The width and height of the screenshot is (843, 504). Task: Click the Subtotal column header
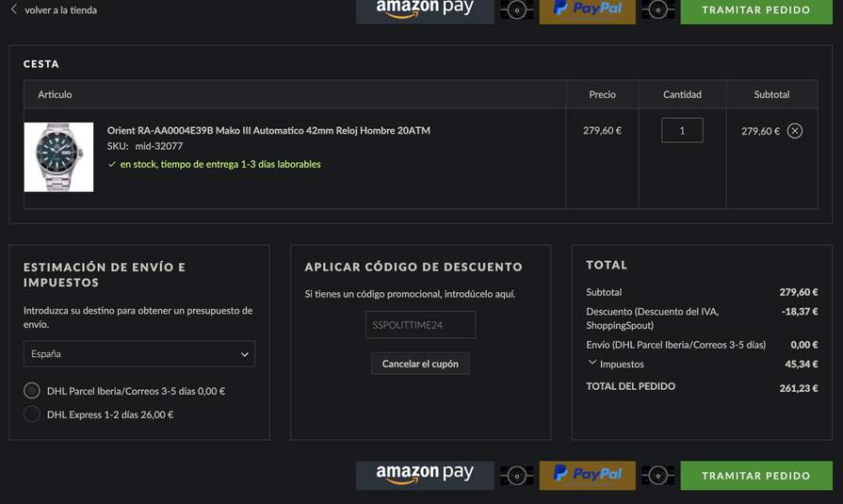tap(771, 94)
